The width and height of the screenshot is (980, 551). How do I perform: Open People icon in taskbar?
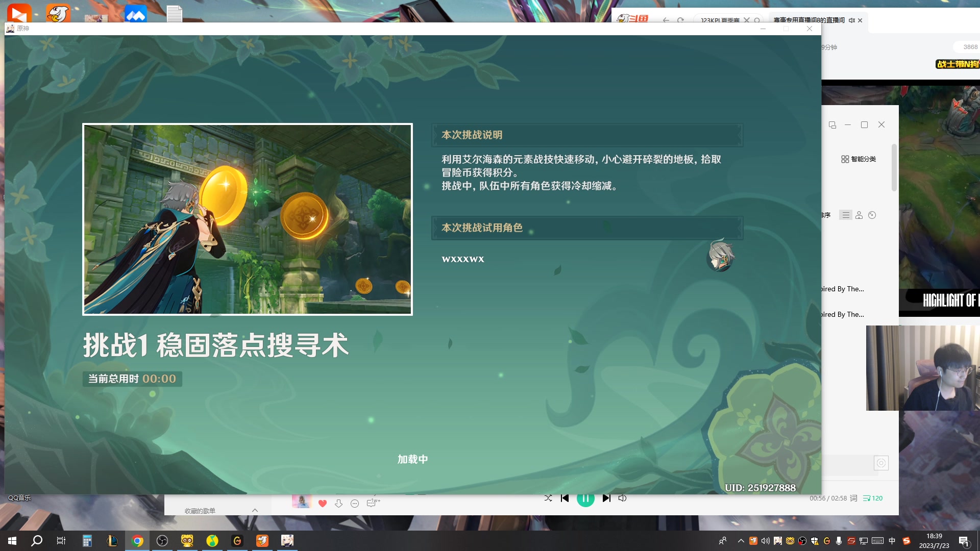[x=723, y=541]
